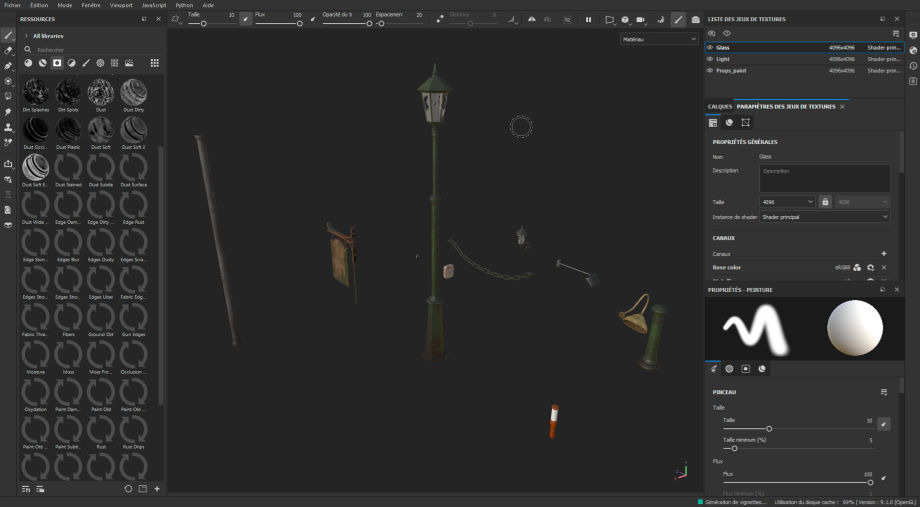
Task: Click the camera screenshot icon in top toolbar
Action: click(695, 19)
